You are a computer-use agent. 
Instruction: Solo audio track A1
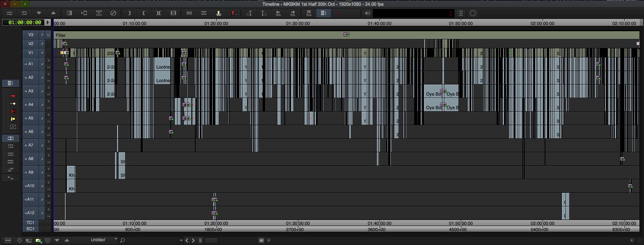click(48, 61)
